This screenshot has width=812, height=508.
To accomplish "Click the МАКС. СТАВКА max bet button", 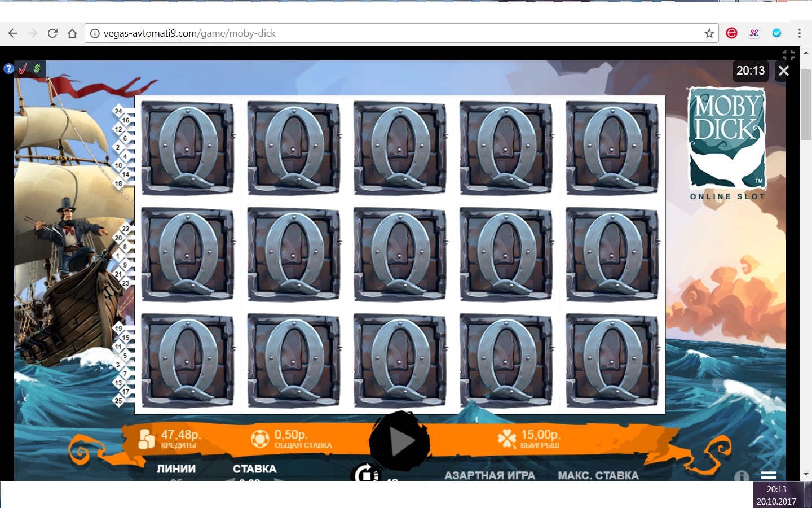I will pos(598,475).
